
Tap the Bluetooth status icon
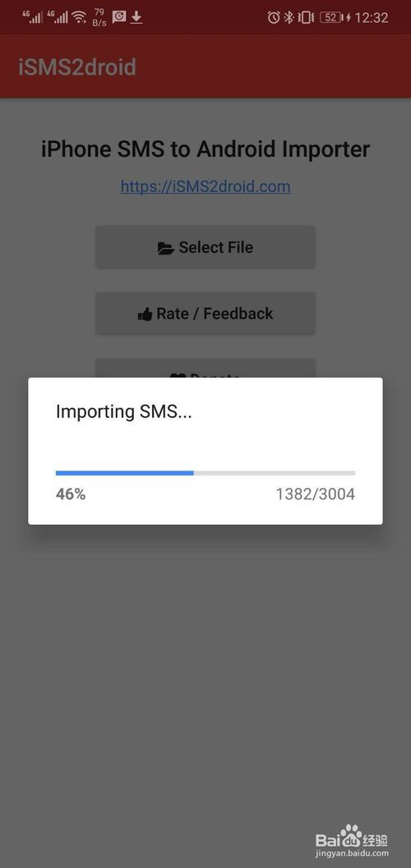coord(289,18)
